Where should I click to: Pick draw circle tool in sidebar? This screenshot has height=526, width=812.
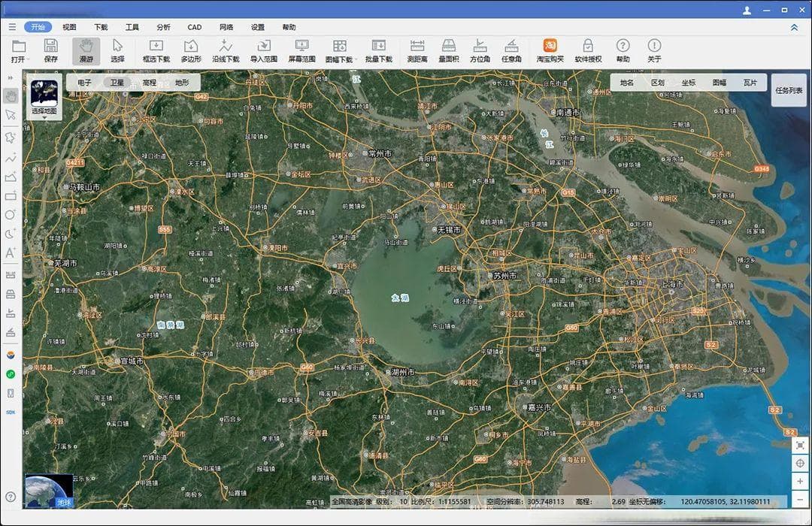11,215
